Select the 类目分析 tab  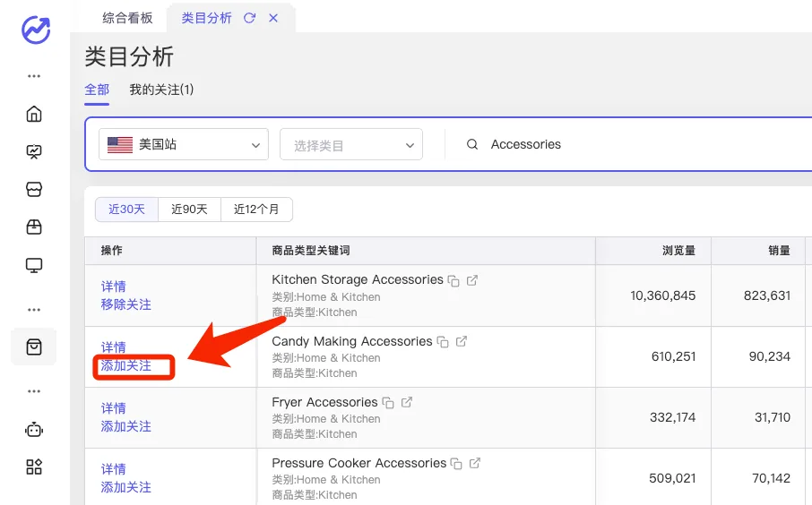tap(206, 18)
